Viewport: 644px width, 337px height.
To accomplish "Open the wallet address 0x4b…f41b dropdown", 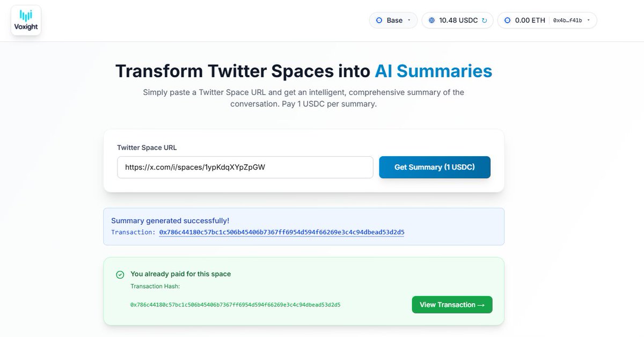I will [x=572, y=20].
